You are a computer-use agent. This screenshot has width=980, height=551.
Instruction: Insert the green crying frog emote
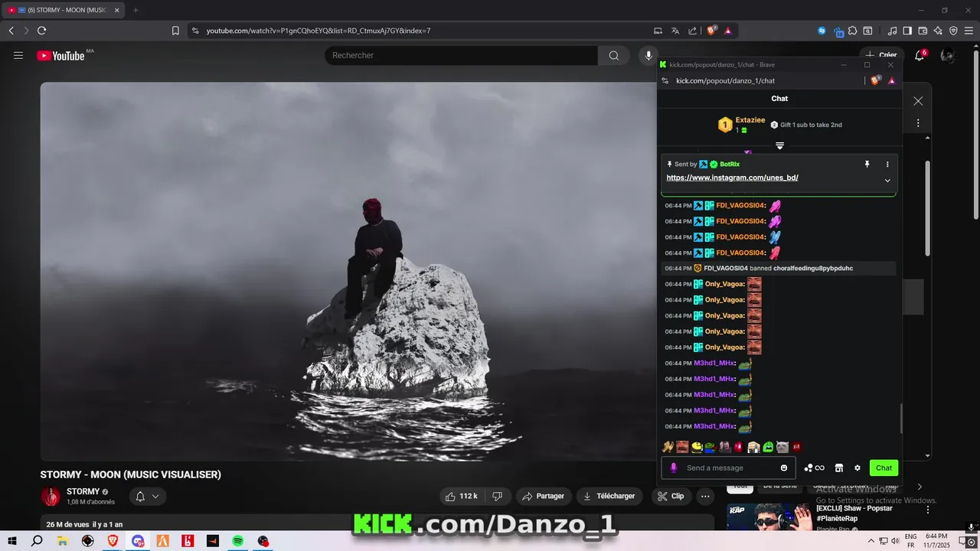(x=768, y=447)
